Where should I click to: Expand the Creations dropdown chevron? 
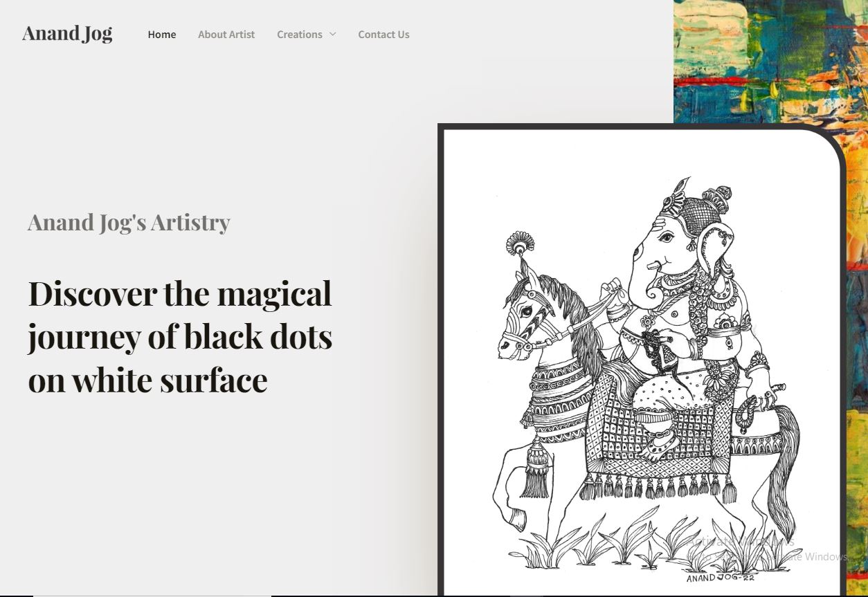333,34
